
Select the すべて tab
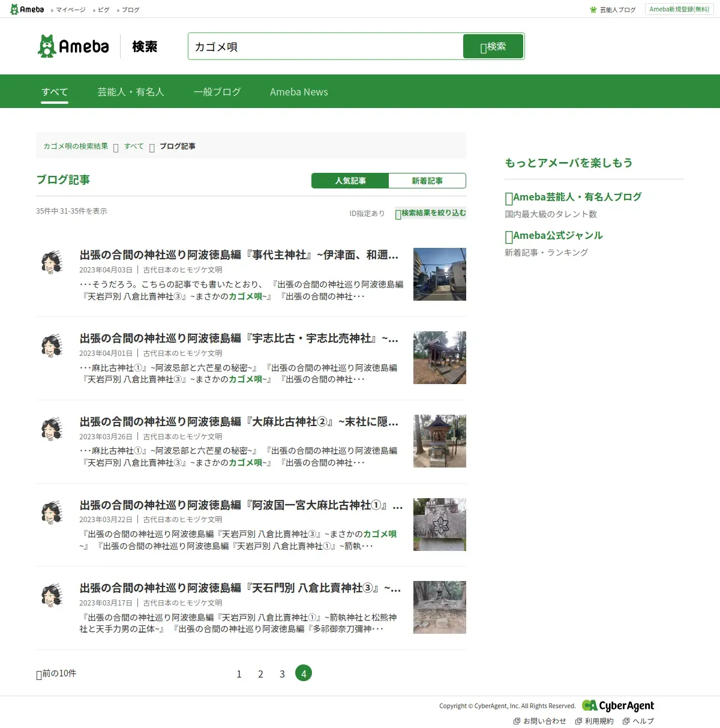coord(55,92)
